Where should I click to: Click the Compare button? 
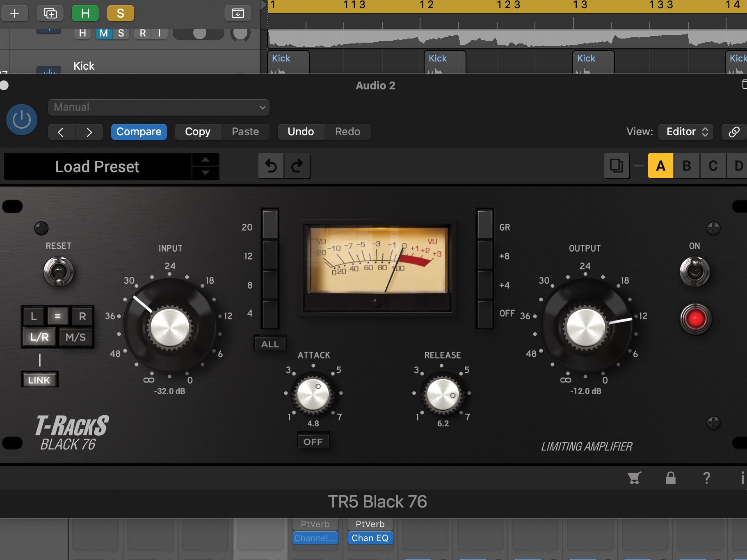coord(139,132)
